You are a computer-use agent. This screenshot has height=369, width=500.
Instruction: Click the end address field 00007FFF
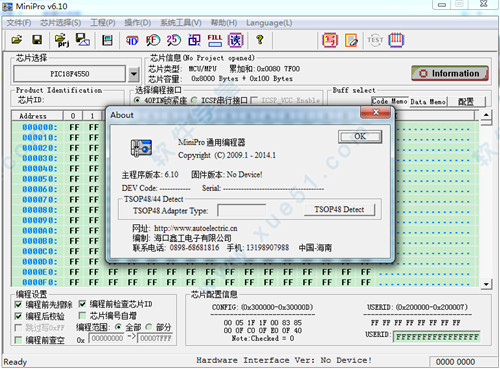coord(155,339)
